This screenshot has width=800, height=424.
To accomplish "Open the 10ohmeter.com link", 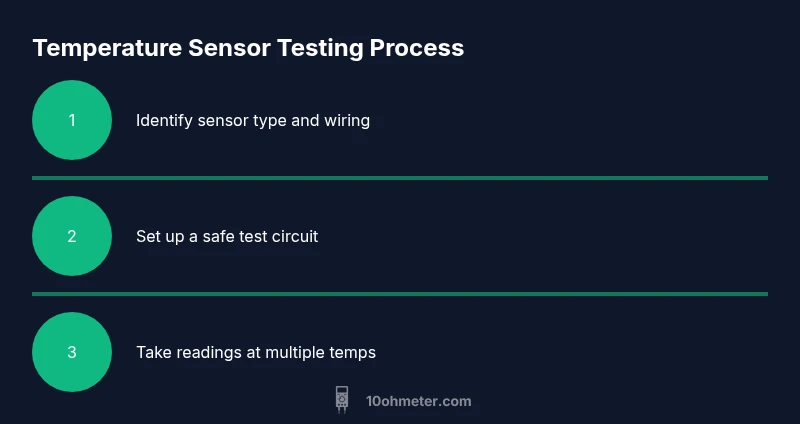I will click(x=417, y=401).
